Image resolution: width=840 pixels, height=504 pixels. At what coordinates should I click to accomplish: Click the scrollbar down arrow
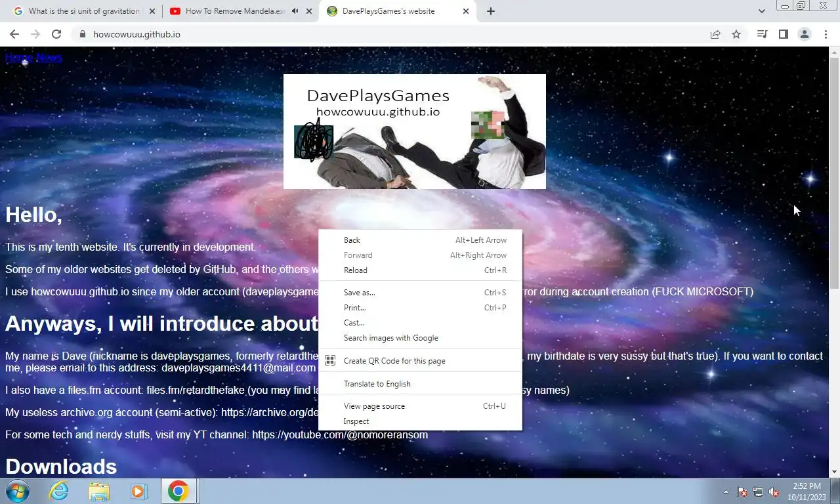tap(834, 472)
